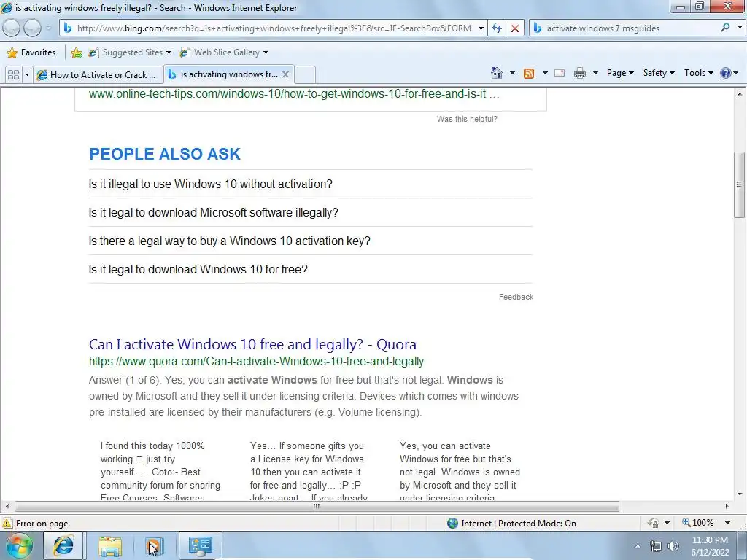Open the Page menu
Screen dimensions: 747x560
coord(620,73)
